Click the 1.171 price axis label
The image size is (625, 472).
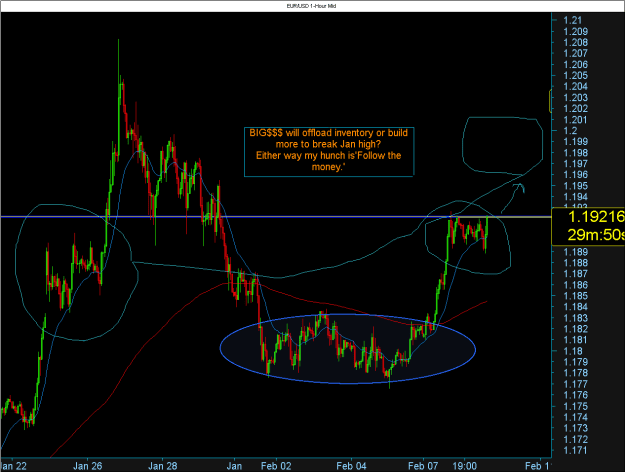575,450
